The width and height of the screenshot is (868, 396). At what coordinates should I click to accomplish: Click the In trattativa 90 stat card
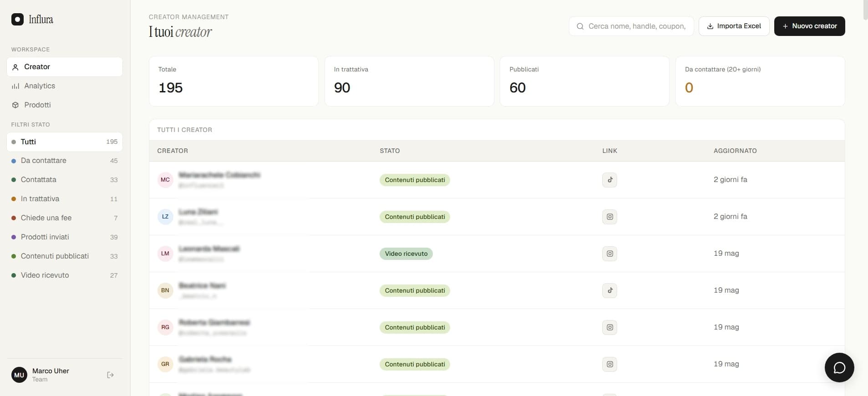coord(409,81)
